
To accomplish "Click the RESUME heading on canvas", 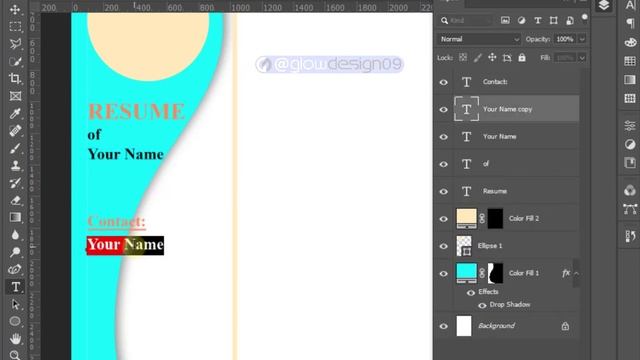I will (136, 112).
